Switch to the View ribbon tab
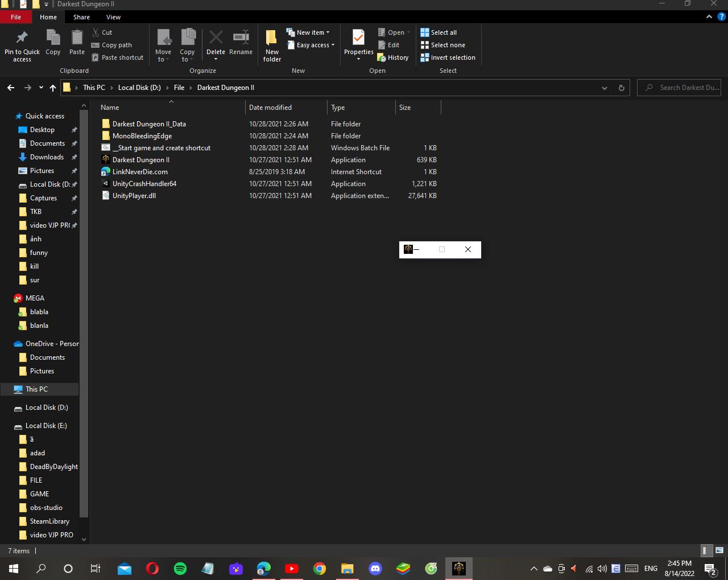 pyautogui.click(x=113, y=17)
